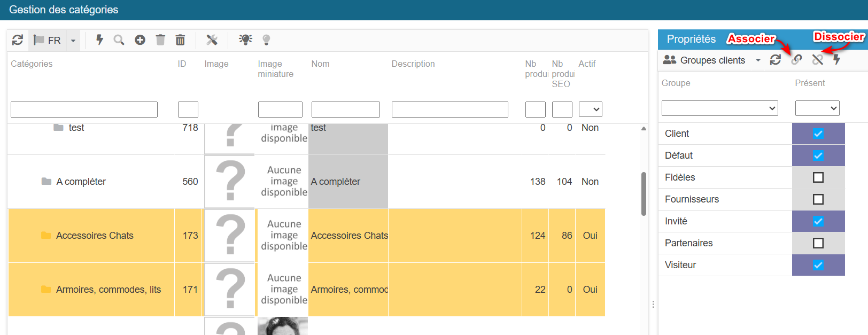Click the Associer link icon
Screen dimensions: 868x335
coord(796,60)
